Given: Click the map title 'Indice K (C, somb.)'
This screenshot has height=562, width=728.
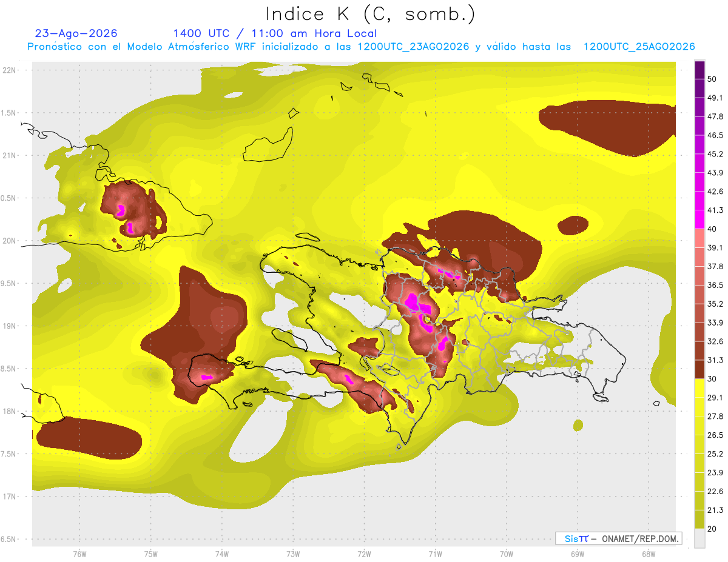Looking at the screenshot, I should pyautogui.click(x=371, y=15).
